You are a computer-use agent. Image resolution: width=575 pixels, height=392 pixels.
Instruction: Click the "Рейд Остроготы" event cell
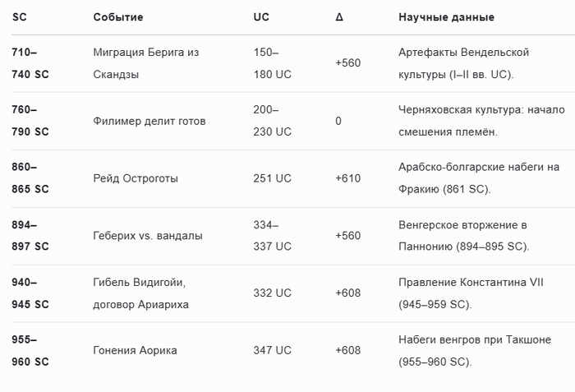(x=136, y=178)
